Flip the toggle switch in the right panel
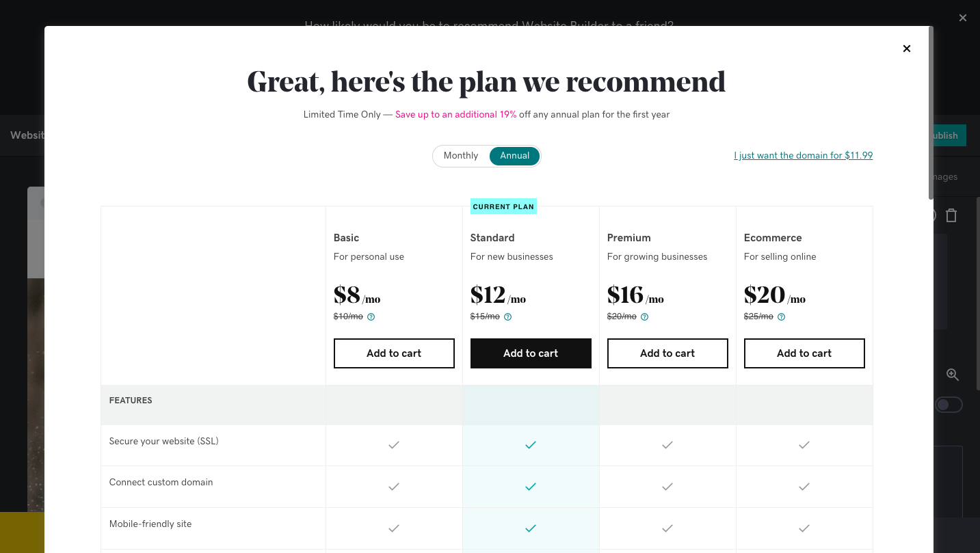 click(949, 405)
